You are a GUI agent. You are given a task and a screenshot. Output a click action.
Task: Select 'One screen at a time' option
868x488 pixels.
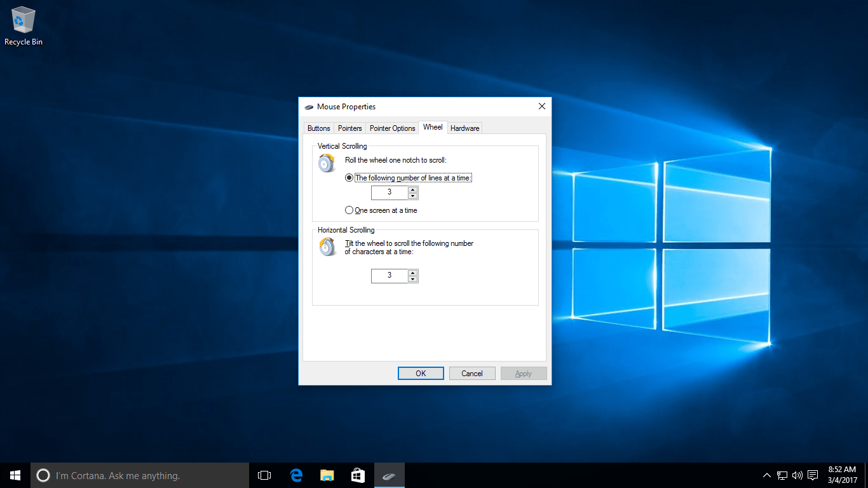(349, 210)
